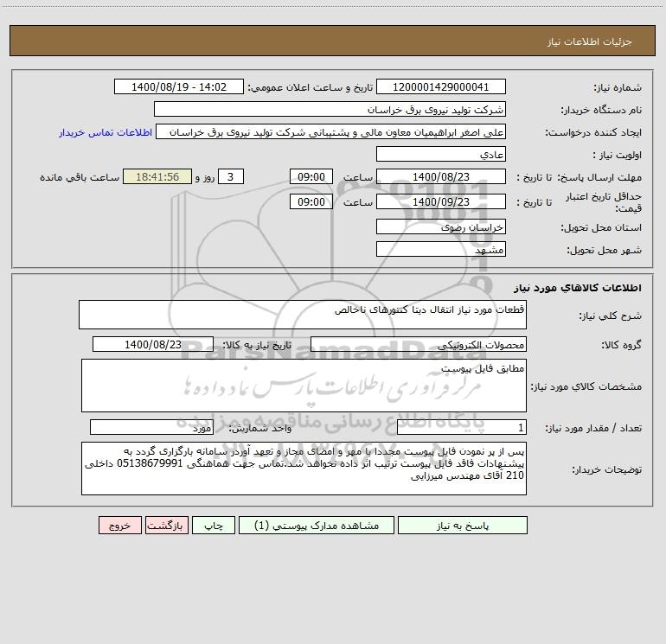Click the goods group field محصولات الکترونیکی
The width and height of the screenshot is (666, 644).
[419, 344]
